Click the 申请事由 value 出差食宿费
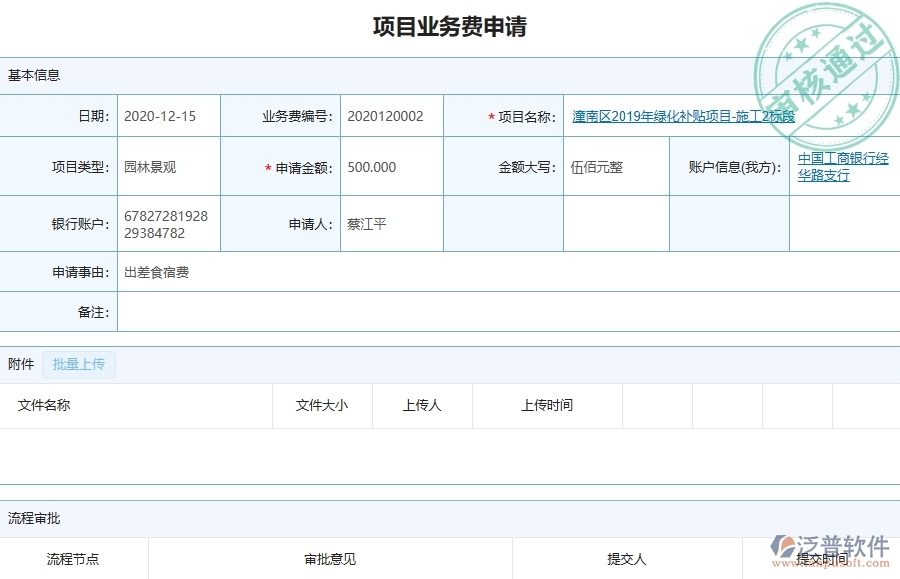 click(x=155, y=271)
